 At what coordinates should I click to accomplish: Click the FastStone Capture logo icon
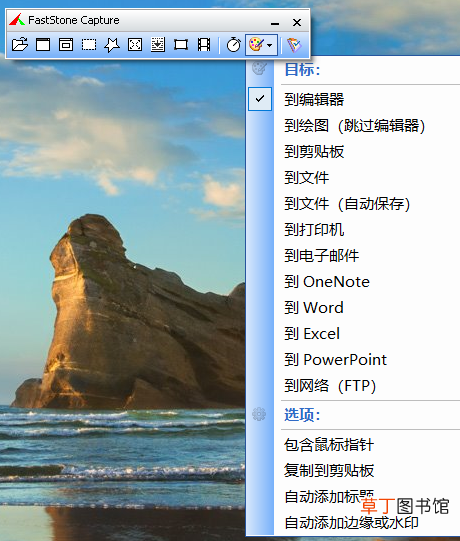(x=17, y=20)
